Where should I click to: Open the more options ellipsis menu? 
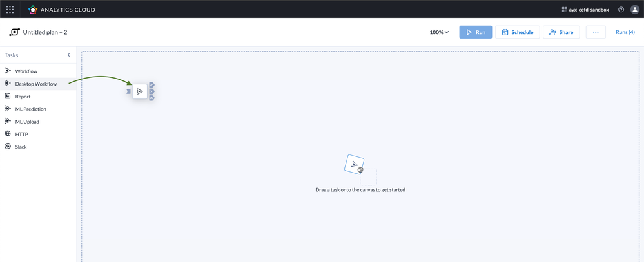point(596,32)
